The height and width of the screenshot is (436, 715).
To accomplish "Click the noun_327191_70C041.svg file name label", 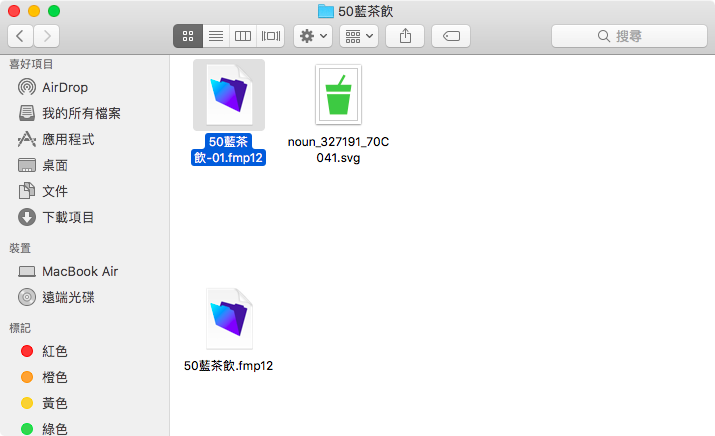I will point(338,150).
